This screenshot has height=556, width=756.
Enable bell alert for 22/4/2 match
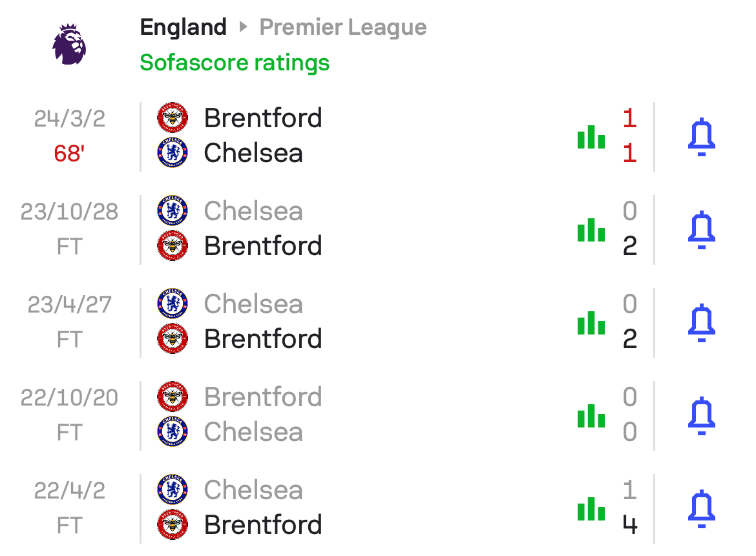[x=701, y=509]
